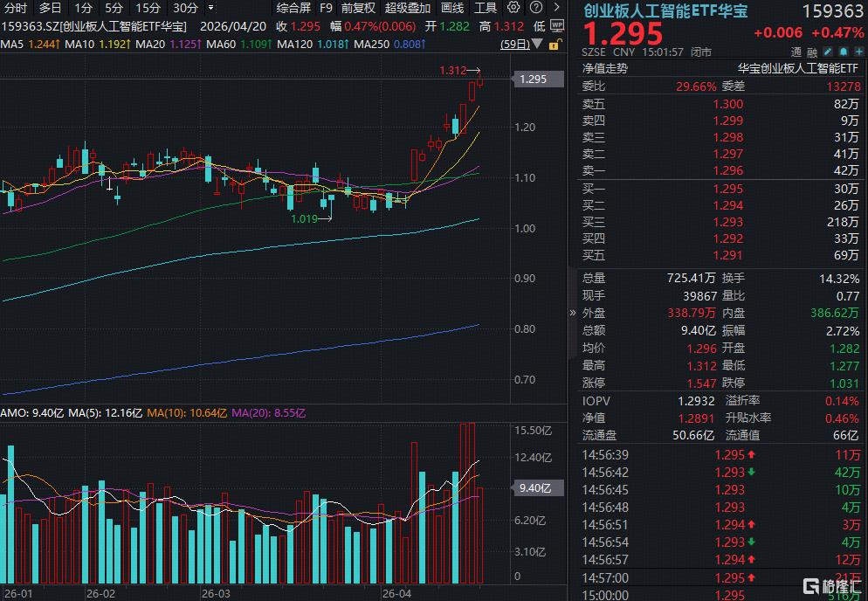Set a price alert with the bell icon
This screenshot has height=601, width=868.
tap(843, 52)
